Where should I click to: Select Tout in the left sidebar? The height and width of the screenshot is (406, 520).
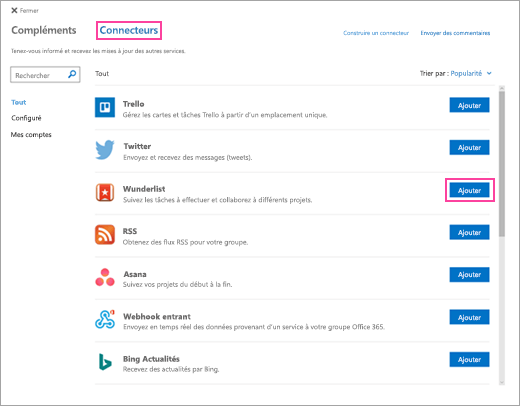click(x=19, y=102)
